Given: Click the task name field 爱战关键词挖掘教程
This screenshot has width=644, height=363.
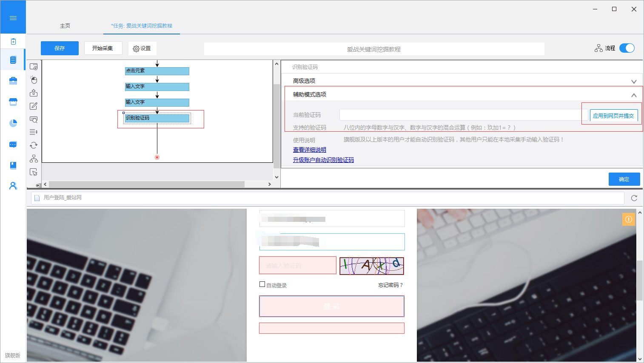Looking at the screenshot, I should coord(374,49).
